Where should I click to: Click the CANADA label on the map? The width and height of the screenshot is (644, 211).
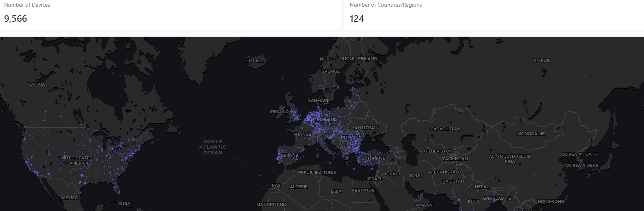pos(37,84)
